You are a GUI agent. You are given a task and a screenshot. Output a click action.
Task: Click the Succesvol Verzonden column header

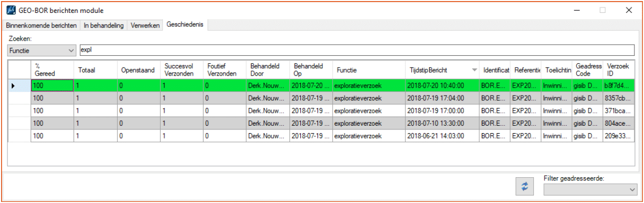[x=182, y=70]
